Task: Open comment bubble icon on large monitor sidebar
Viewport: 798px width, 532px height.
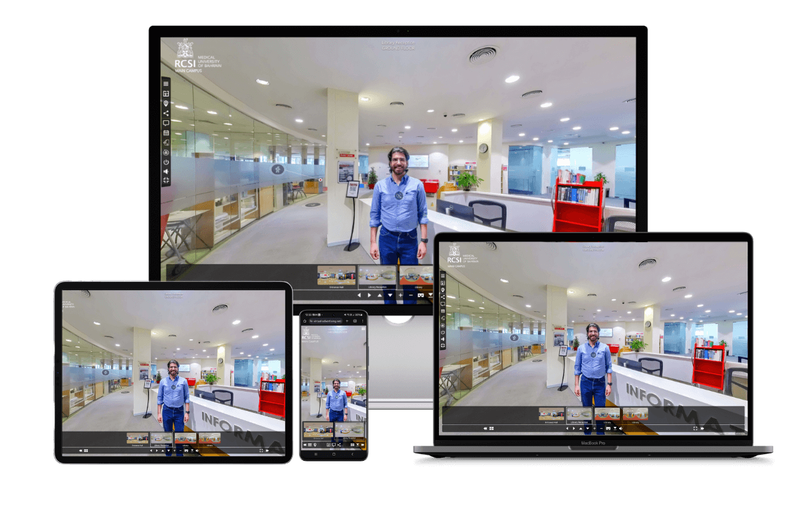Action: 166,123
